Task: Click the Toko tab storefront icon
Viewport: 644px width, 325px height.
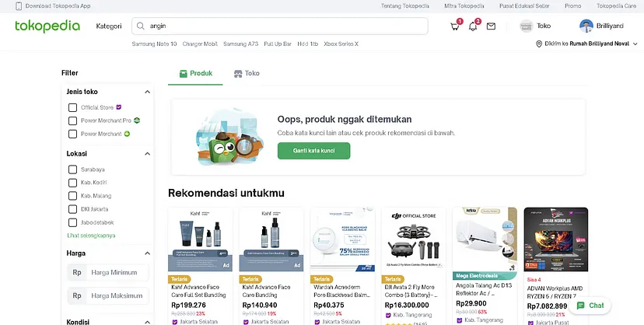Action: click(x=238, y=73)
